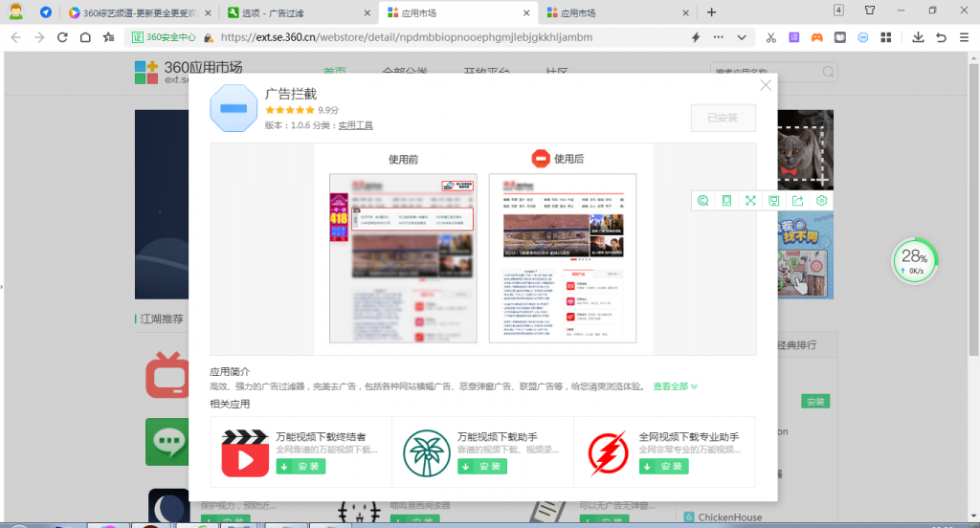Click the 已安装 button
The width and height of the screenshot is (980, 528).
point(724,118)
